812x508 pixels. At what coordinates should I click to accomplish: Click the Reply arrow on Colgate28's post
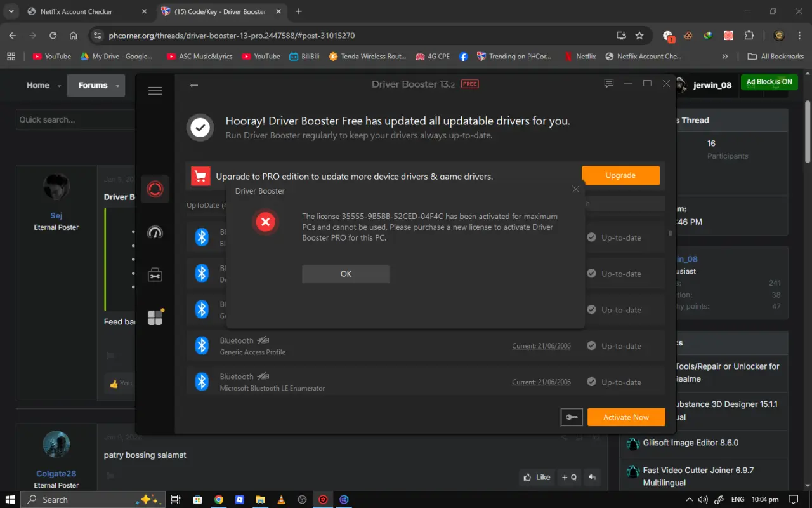pos(592,477)
